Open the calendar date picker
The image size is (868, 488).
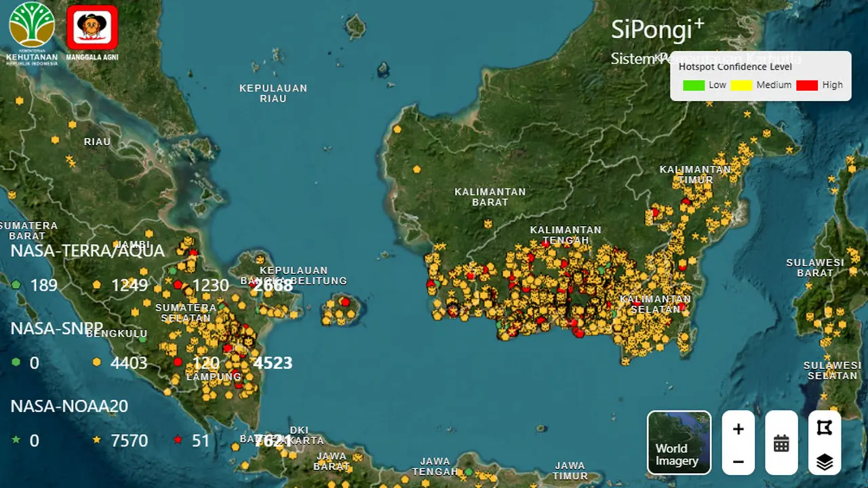pyautogui.click(x=781, y=444)
